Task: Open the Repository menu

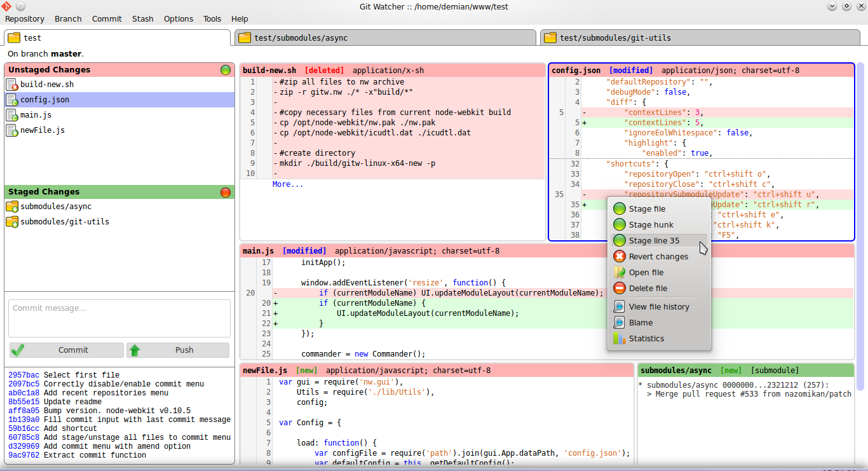Action: (25, 18)
